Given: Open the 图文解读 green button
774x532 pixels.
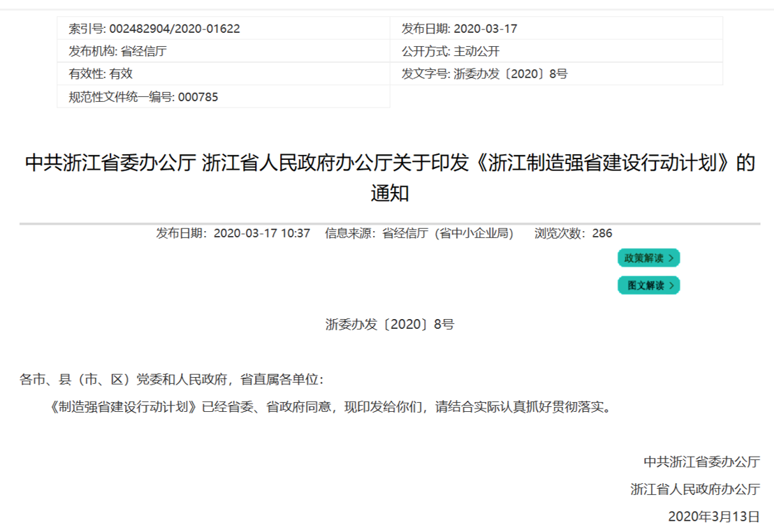Looking at the screenshot, I should tap(649, 286).
